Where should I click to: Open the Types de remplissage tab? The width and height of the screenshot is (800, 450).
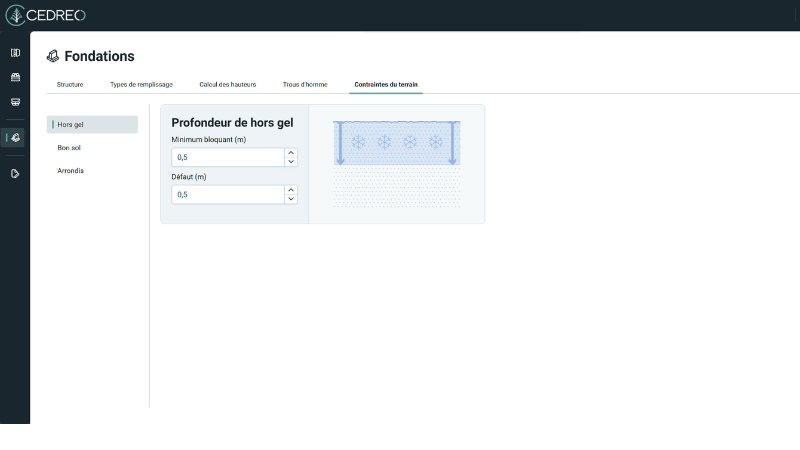click(141, 85)
